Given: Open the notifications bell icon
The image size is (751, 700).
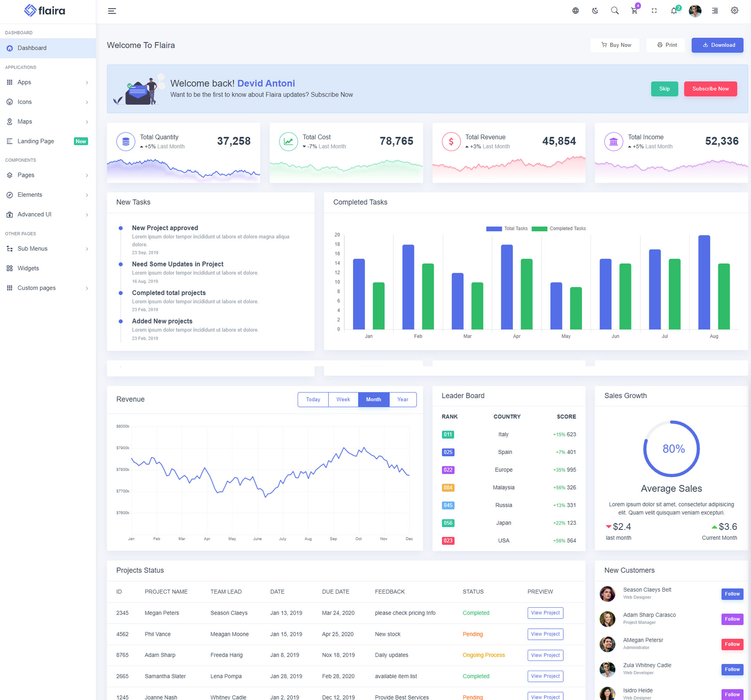Looking at the screenshot, I should pyautogui.click(x=674, y=11).
